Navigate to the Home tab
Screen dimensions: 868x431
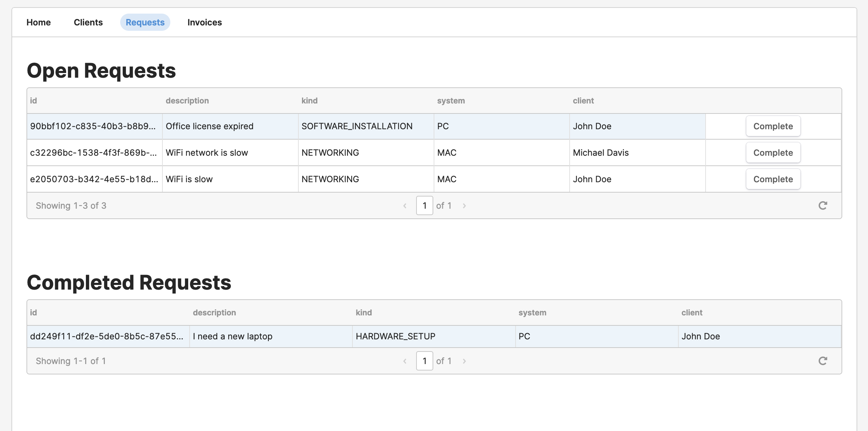(38, 22)
